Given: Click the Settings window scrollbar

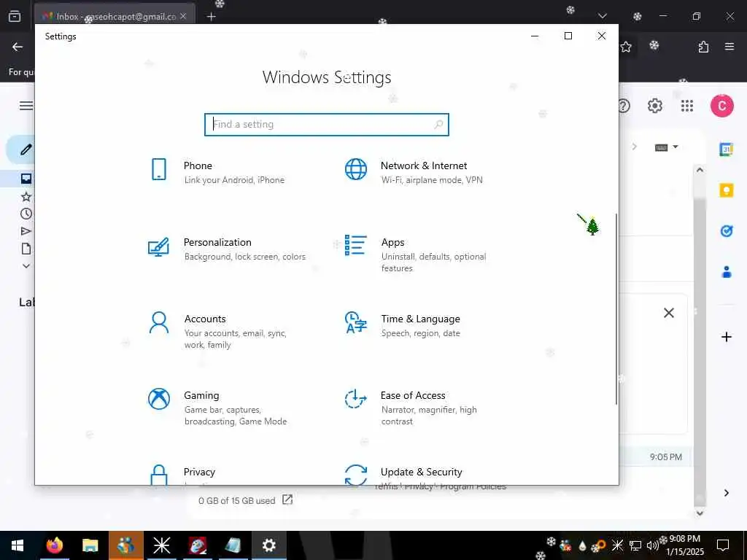Looking at the screenshot, I should pos(616,309).
